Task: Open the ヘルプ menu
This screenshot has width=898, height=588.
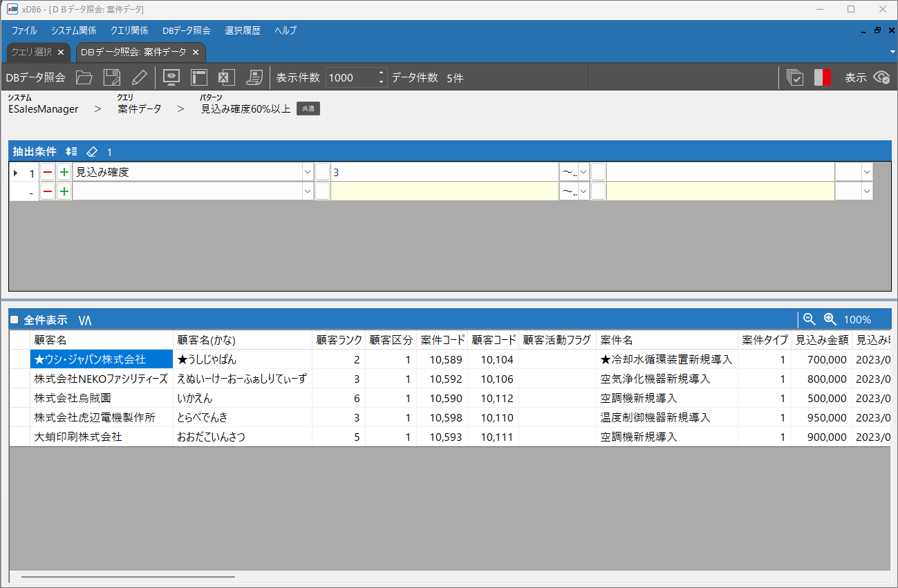Action: (x=286, y=30)
